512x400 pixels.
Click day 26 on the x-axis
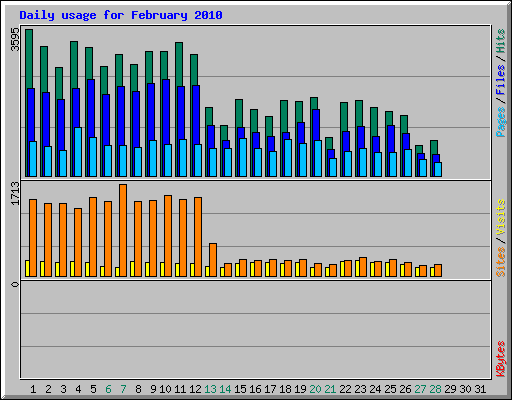tap(405, 389)
